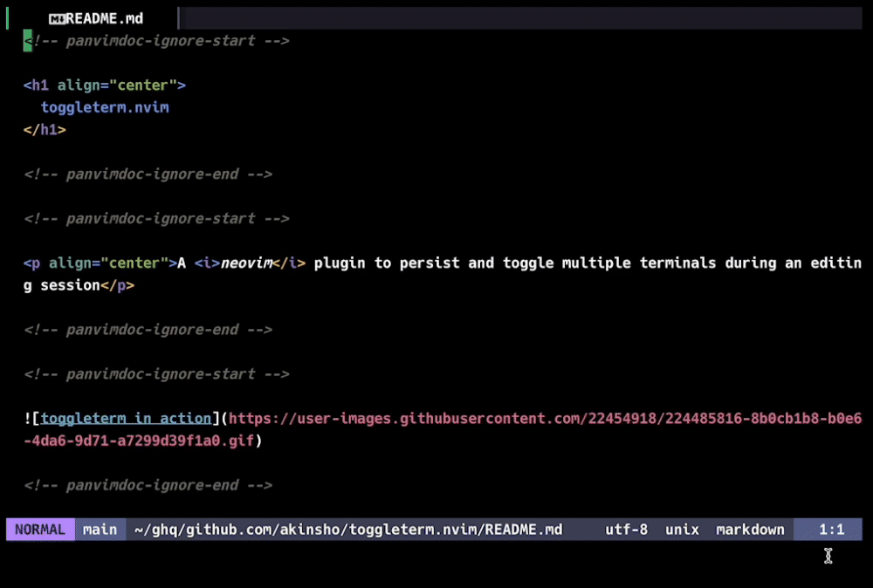Click the unix file format indicator
Viewport: 873px width, 588px height.
tap(682, 529)
